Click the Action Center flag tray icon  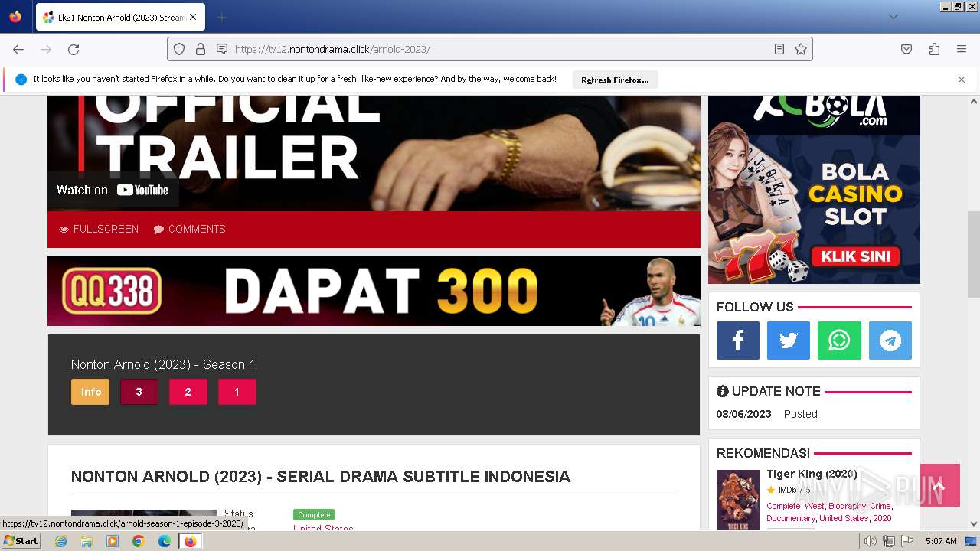click(907, 541)
